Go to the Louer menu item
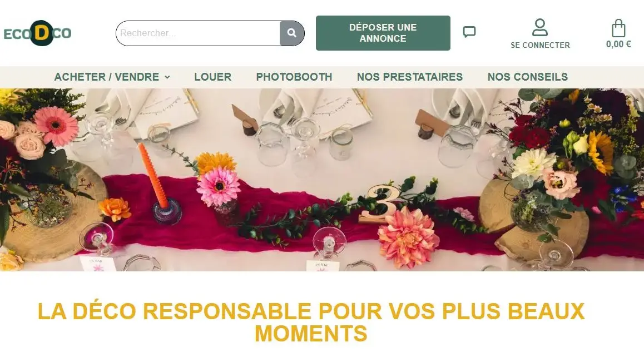644x362 pixels. 213,77
